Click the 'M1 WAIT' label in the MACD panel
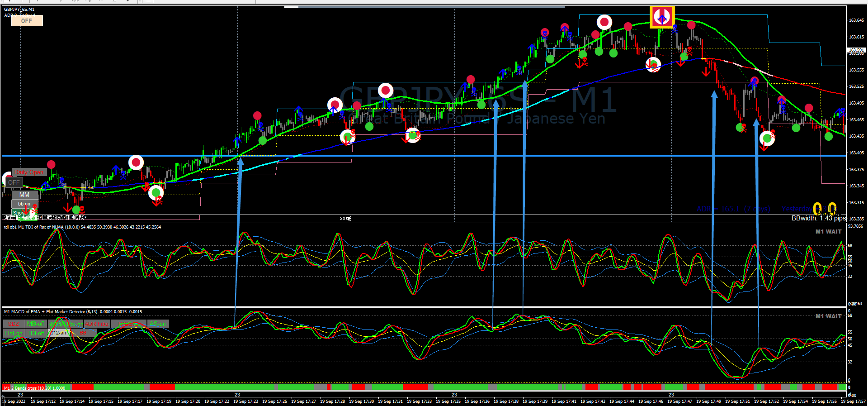Screen dimensions: 868x406 828,316
